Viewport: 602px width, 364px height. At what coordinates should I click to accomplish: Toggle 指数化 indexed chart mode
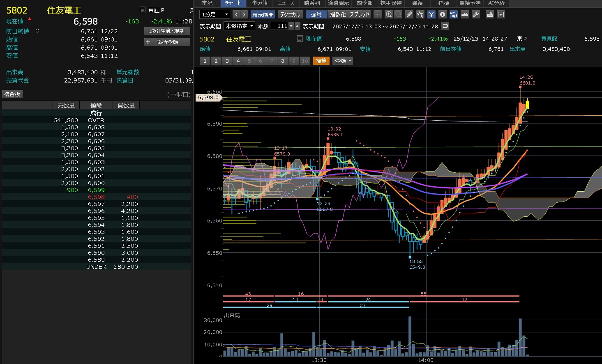coord(338,14)
